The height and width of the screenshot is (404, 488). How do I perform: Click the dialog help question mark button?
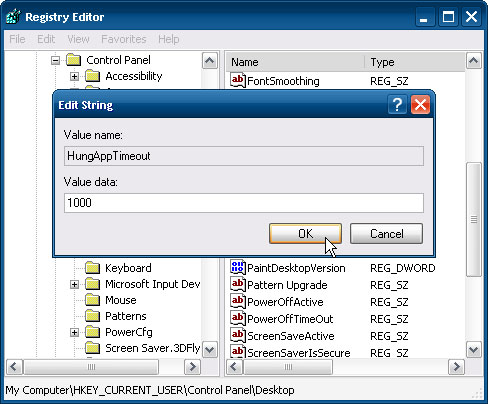pyautogui.click(x=397, y=105)
